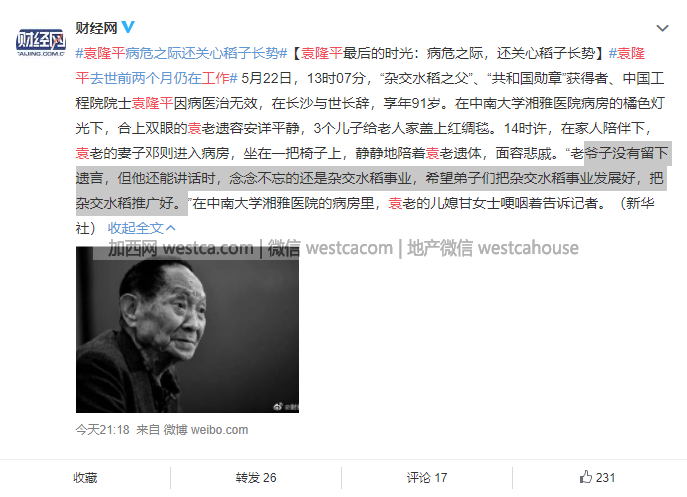Click the 财经网 account name

click(96, 28)
